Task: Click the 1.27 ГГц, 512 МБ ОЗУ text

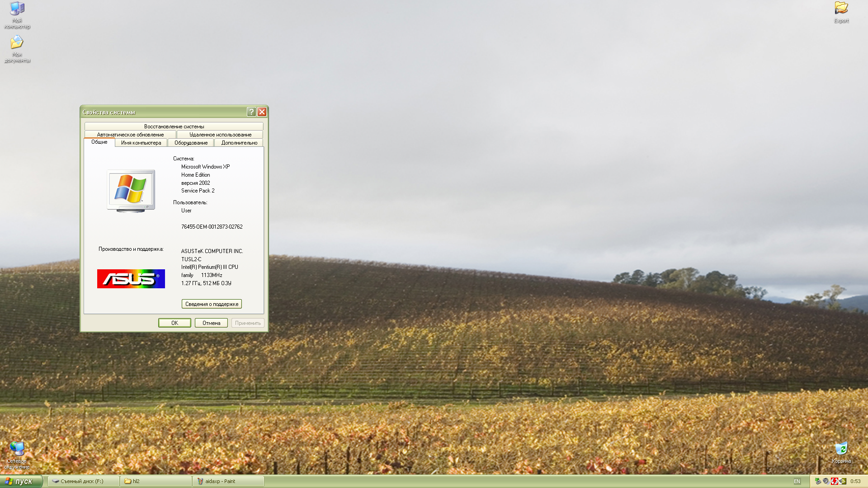Action: (x=206, y=283)
